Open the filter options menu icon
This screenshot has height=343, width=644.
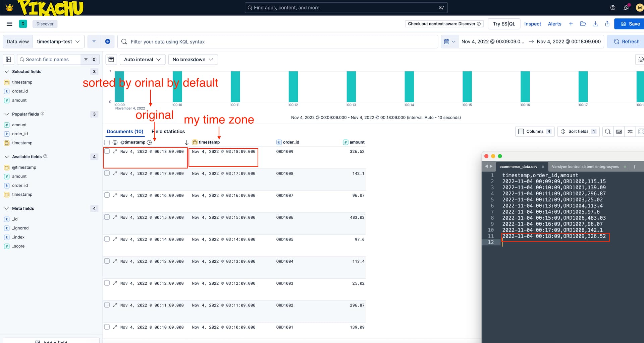(94, 42)
